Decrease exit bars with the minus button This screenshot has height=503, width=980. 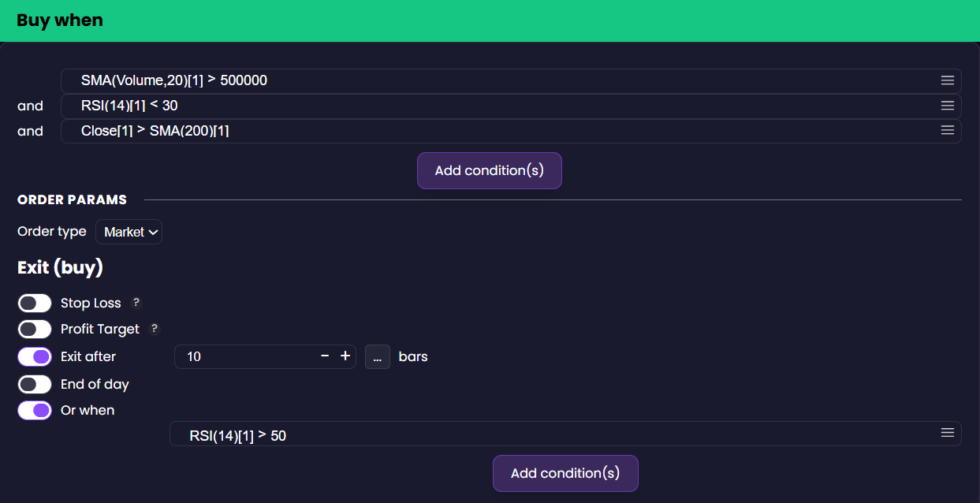[325, 356]
